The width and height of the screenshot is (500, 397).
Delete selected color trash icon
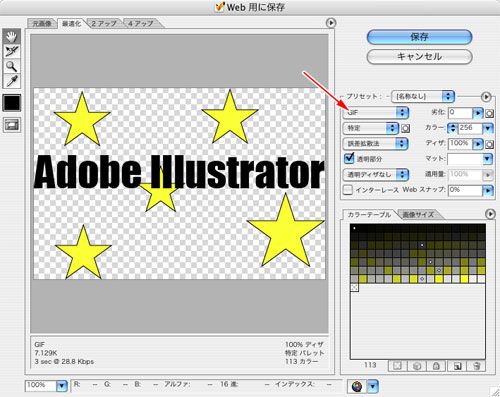pyautogui.click(x=477, y=366)
